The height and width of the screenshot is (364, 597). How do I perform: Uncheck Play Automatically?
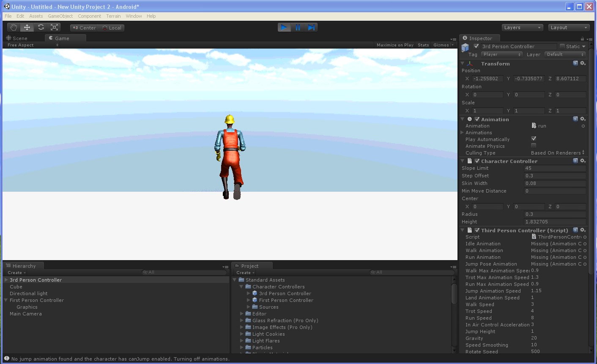[534, 139]
